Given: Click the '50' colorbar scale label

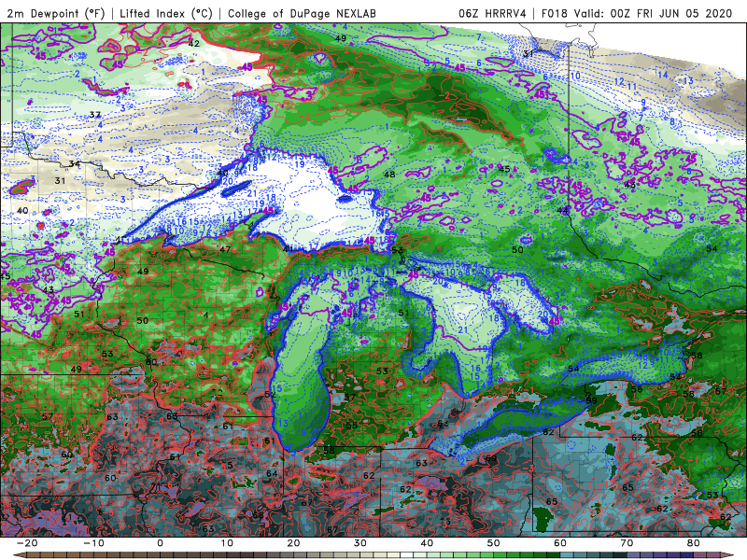Looking at the screenshot, I should pos(494,543).
